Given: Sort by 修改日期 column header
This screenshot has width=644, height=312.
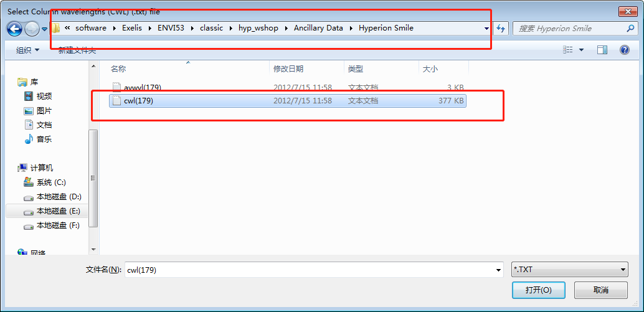Looking at the screenshot, I should pyautogui.click(x=307, y=69).
